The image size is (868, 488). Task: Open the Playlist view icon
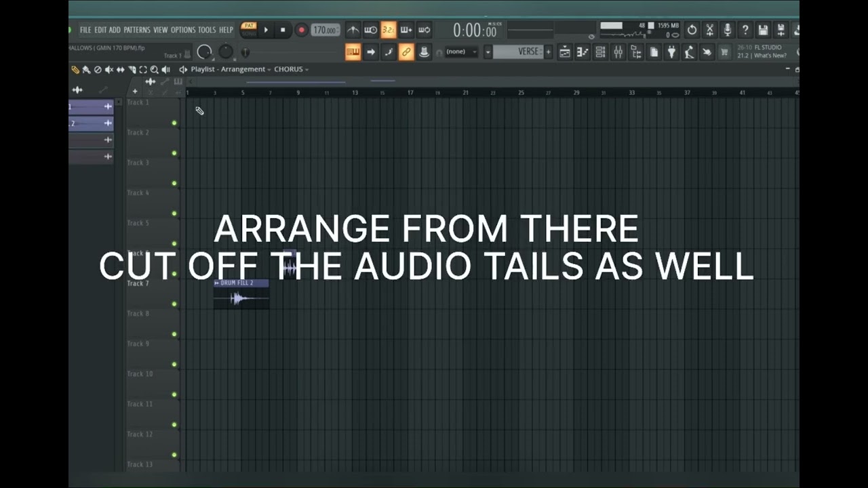coord(565,52)
